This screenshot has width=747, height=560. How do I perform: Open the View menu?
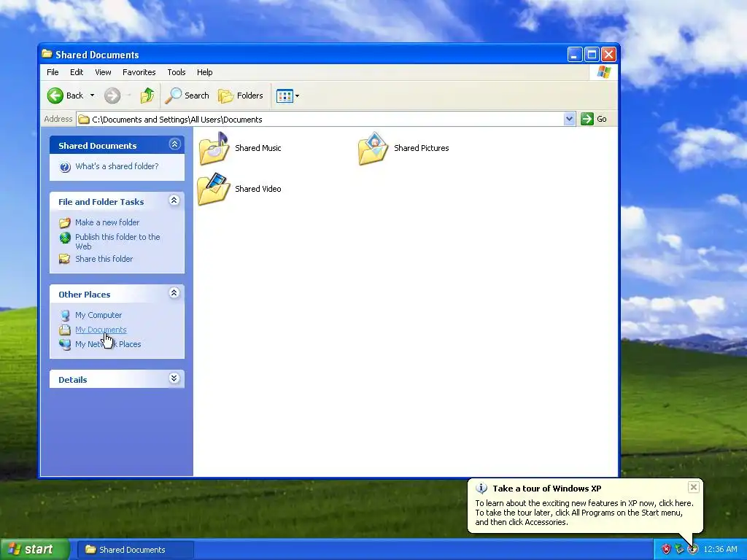[103, 72]
